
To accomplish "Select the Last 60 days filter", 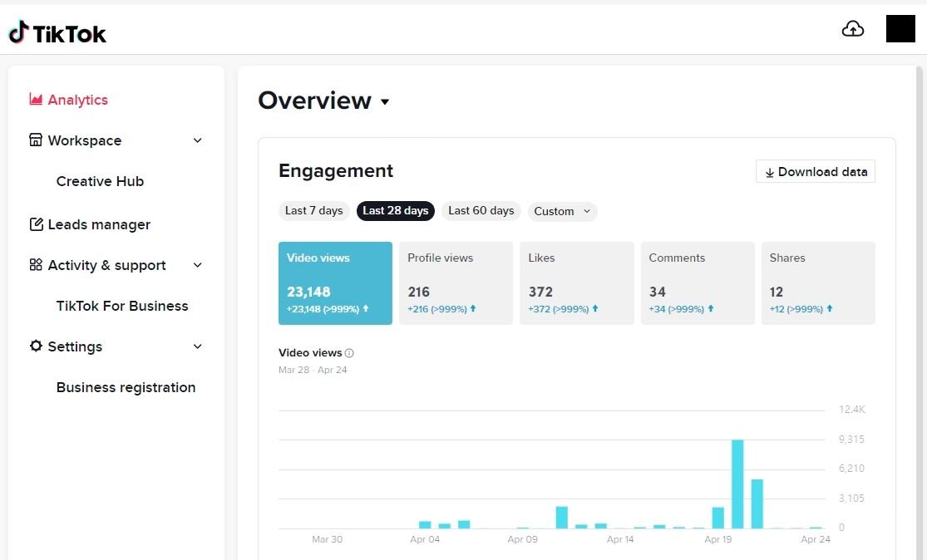I will [x=481, y=211].
